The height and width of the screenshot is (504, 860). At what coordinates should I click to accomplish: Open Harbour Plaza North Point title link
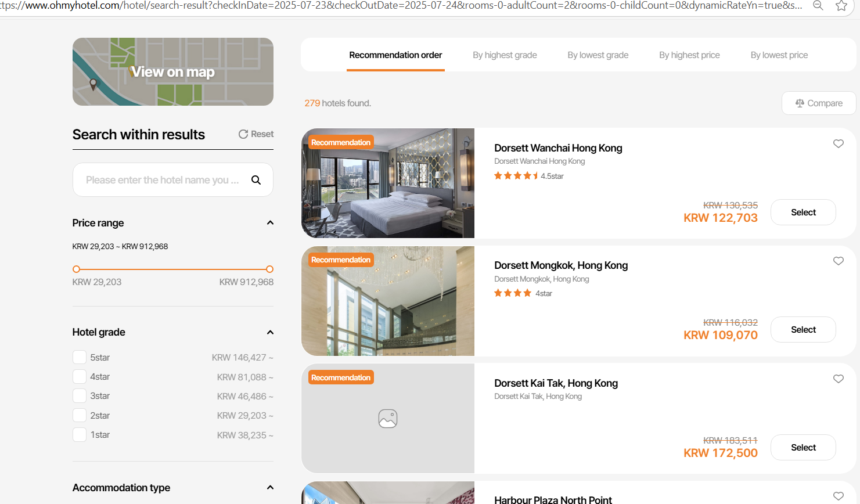pyautogui.click(x=553, y=499)
